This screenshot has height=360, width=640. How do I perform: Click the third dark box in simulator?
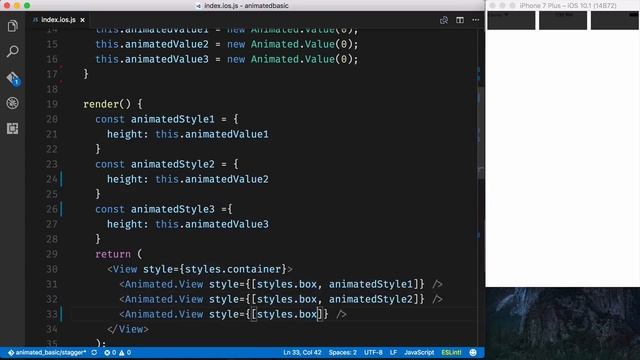click(x=615, y=20)
